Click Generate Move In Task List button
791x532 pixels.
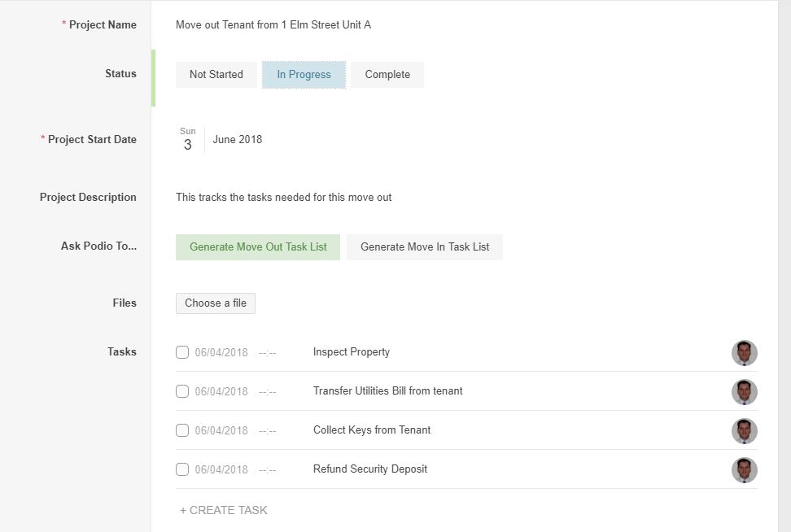pyautogui.click(x=424, y=247)
